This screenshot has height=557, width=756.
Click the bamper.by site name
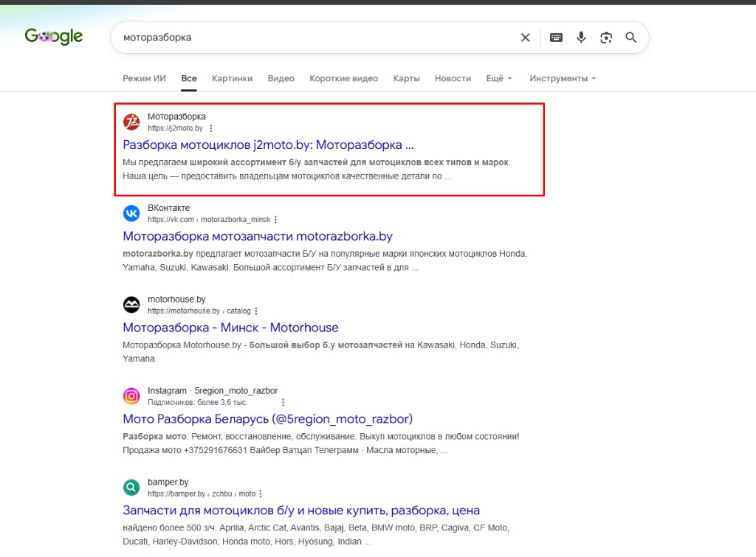[x=168, y=482]
